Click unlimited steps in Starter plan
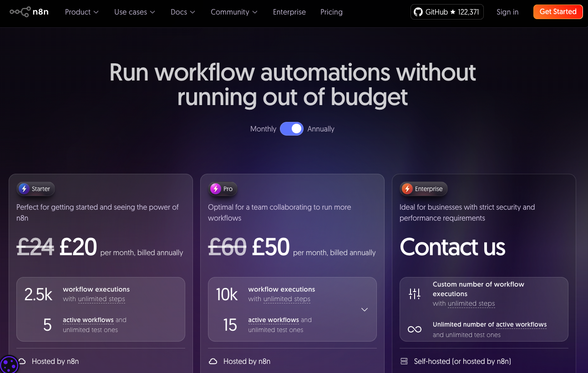This screenshot has width=588, height=373. 101,299
